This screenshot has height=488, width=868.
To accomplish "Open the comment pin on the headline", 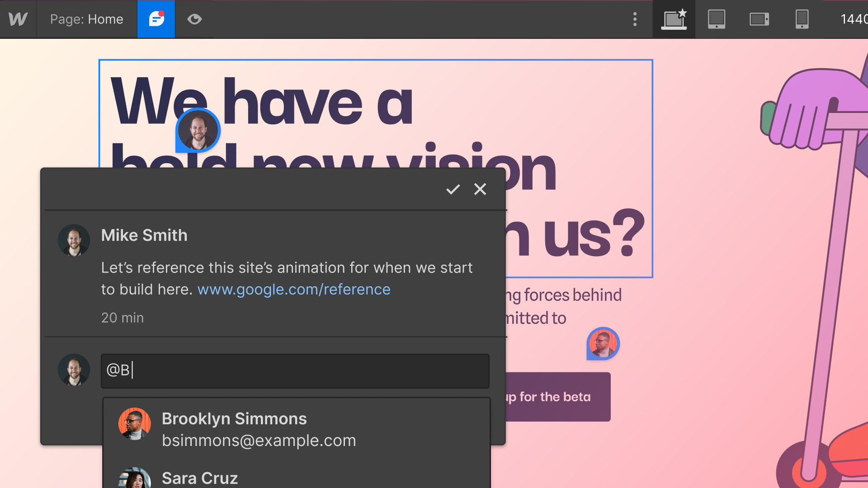I will [197, 130].
